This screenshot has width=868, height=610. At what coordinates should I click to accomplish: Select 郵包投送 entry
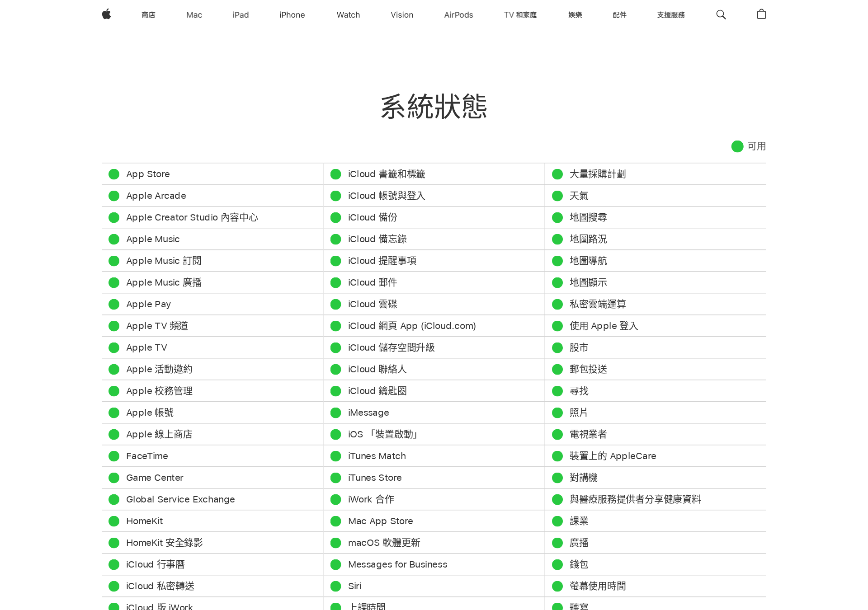click(588, 369)
